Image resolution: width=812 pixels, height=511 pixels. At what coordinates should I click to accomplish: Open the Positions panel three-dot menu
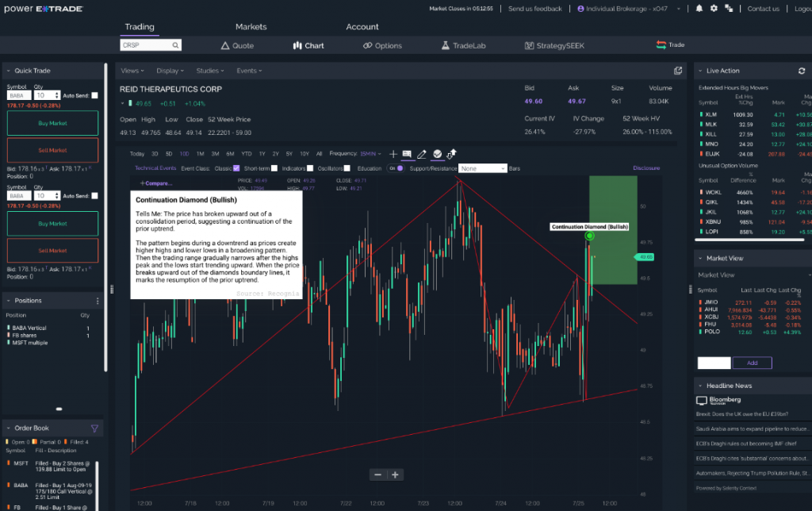98,301
